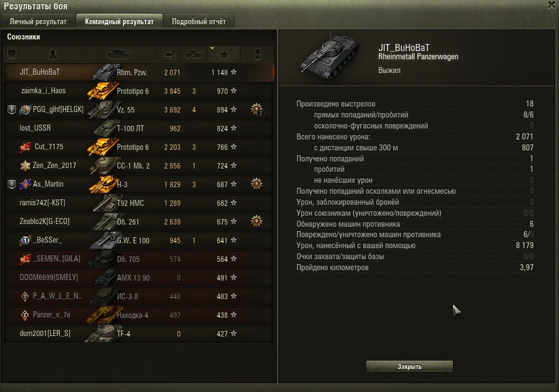Open the Подробный отчёт tab
The image size is (559, 392).
(x=199, y=21)
